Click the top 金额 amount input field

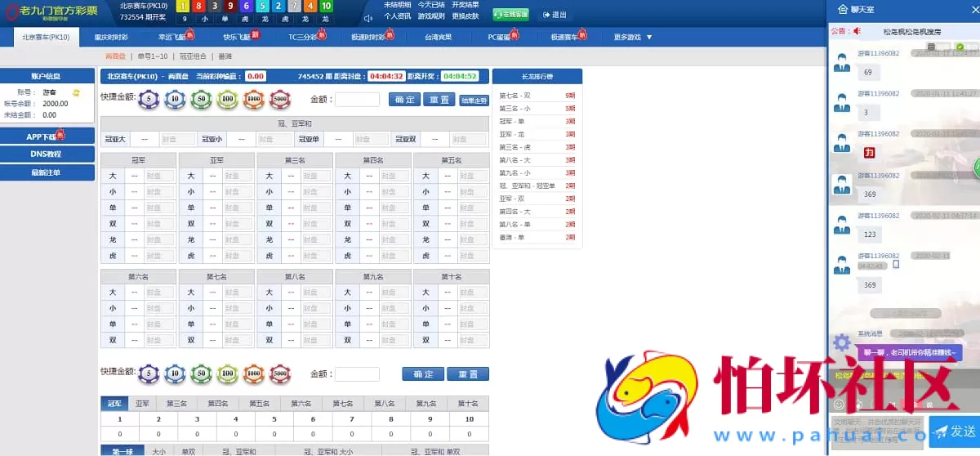[358, 100]
